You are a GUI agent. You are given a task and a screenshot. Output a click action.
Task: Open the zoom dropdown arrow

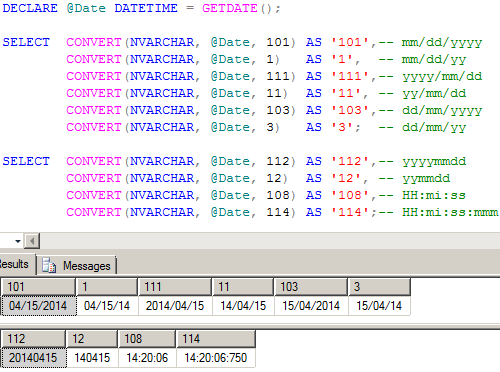point(18,241)
